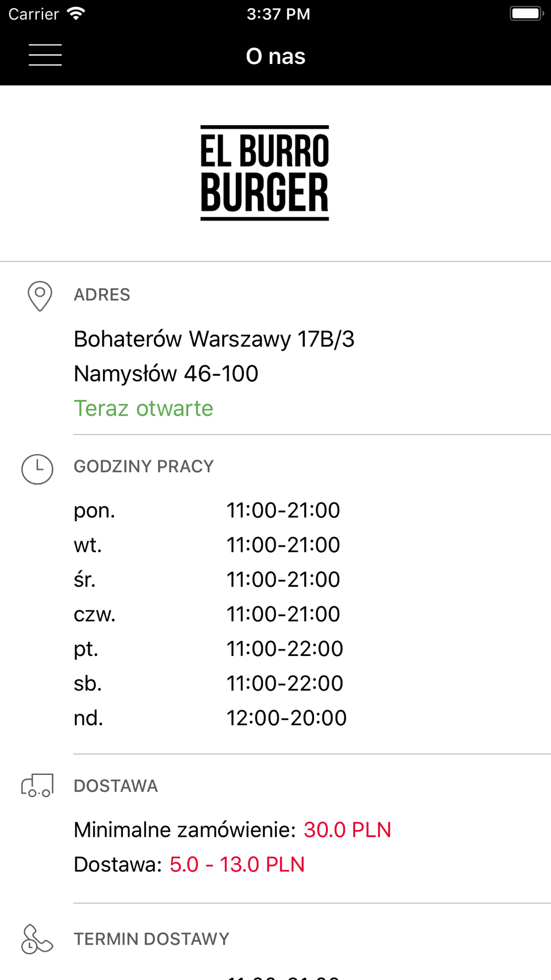Tap the 5.0 - 13.0 PLN delivery price
Image resolution: width=551 pixels, height=980 pixels.
(x=237, y=865)
